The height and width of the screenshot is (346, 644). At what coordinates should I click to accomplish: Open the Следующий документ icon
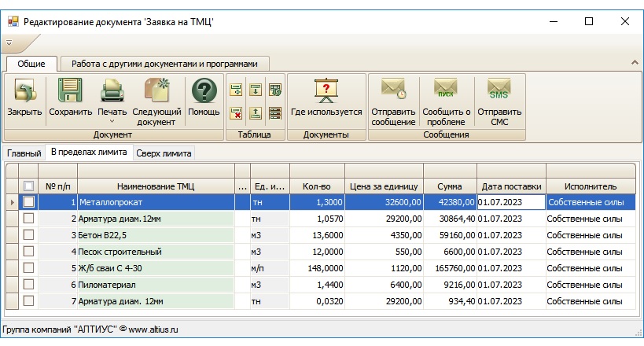pos(156,90)
